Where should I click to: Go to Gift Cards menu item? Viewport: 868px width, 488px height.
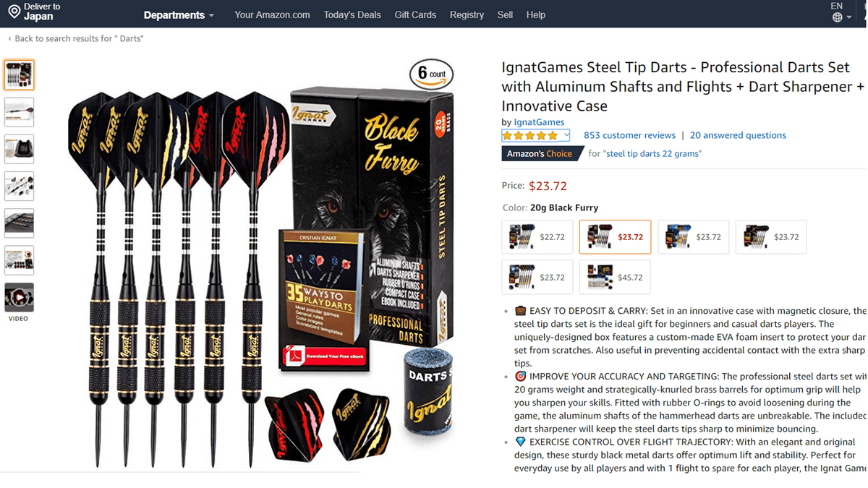coord(415,15)
